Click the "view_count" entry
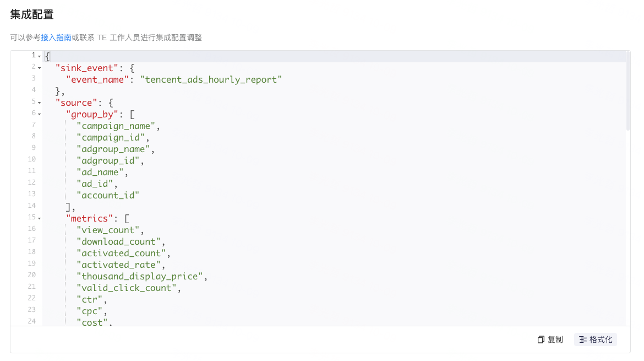The image size is (644, 361). (x=108, y=230)
